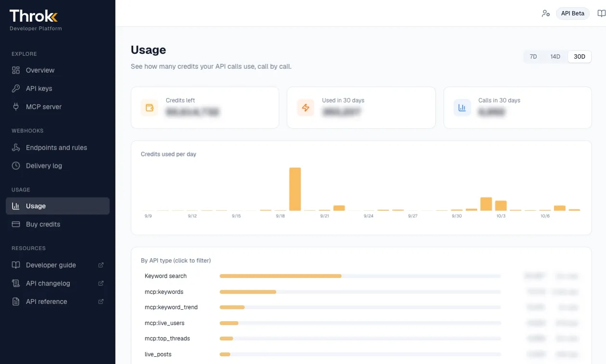Filter by Keyword search API type
This screenshot has height=364, width=606.
click(x=361, y=276)
